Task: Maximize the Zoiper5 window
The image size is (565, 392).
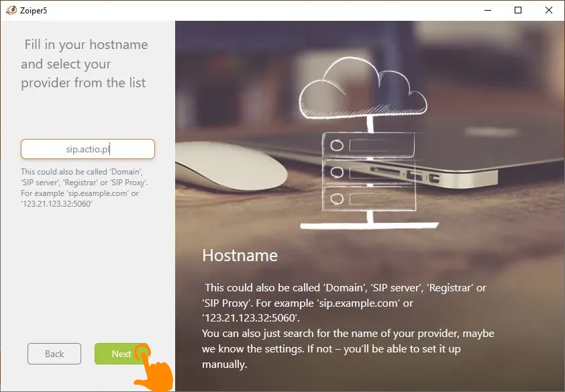Action: click(518, 10)
